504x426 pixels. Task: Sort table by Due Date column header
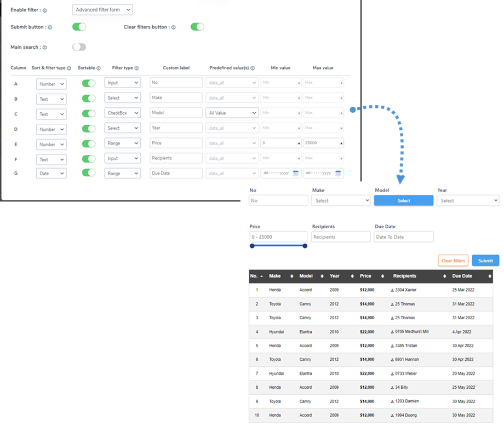[462, 277]
